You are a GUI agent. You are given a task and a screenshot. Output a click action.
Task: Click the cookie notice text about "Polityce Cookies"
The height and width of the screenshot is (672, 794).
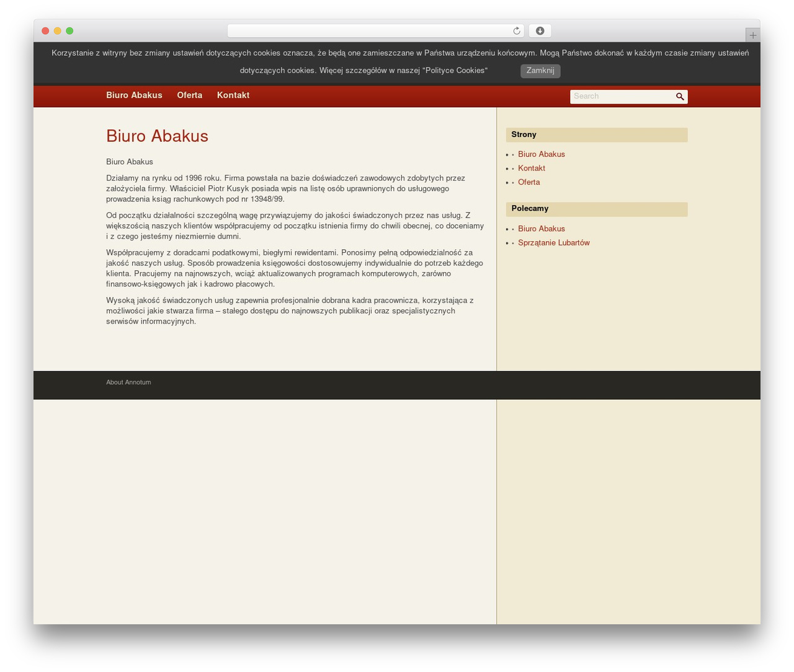pyautogui.click(x=400, y=62)
